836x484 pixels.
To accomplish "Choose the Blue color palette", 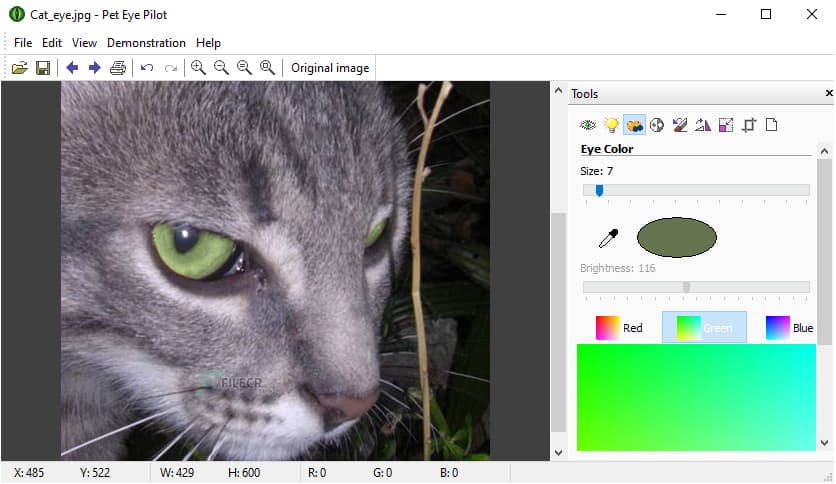I will (789, 327).
